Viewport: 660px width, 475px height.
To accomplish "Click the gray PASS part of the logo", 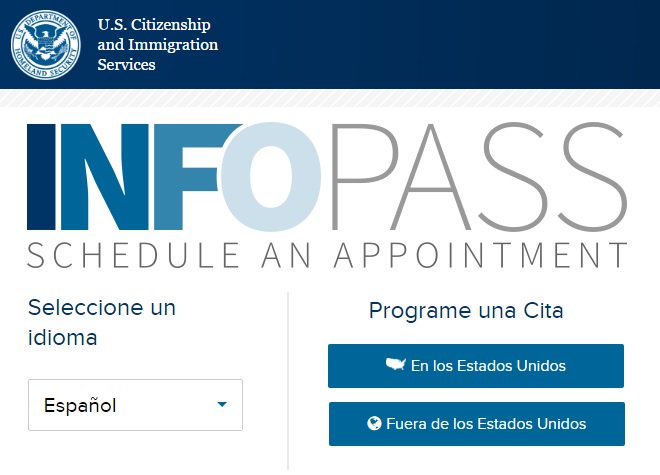I will [479, 177].
